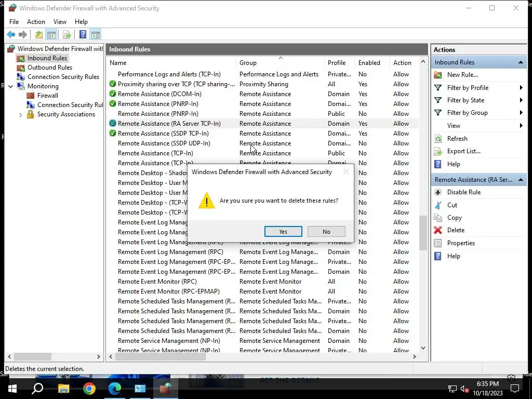
Task: Select Outbound Rules in the tree
Action: pyautogui.click(x=50, y=68)
